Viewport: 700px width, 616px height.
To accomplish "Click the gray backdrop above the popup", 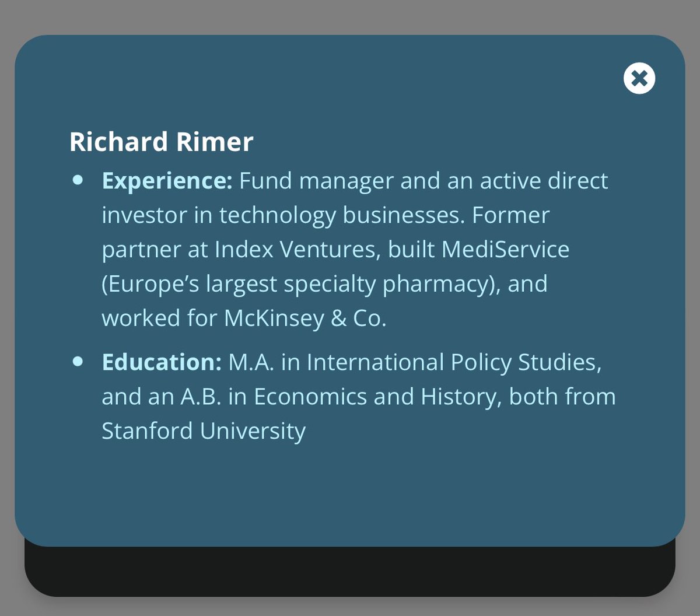I will pyautogui.click(x=350, y=16).
